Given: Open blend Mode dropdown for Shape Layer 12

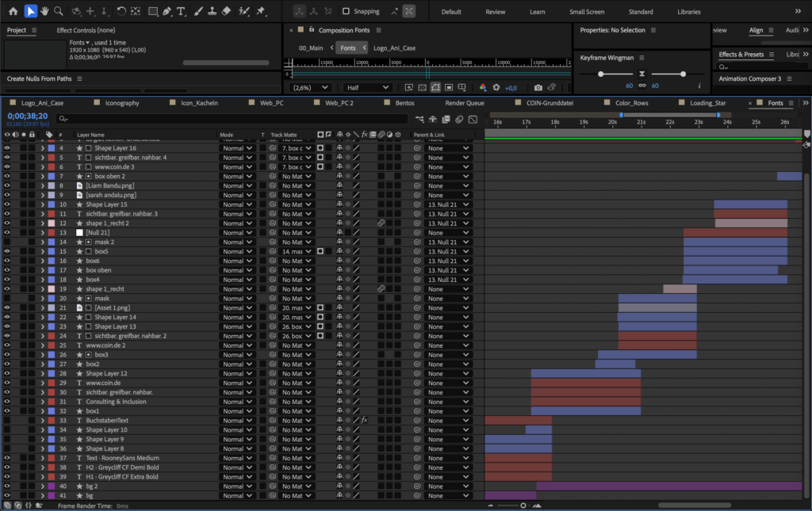Looking at the screenshot, I should point(237,373).
